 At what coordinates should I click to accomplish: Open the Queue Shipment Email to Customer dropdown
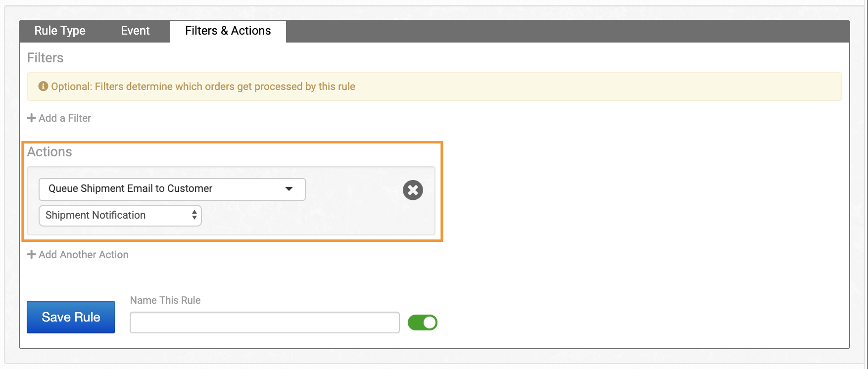[172, 189]
